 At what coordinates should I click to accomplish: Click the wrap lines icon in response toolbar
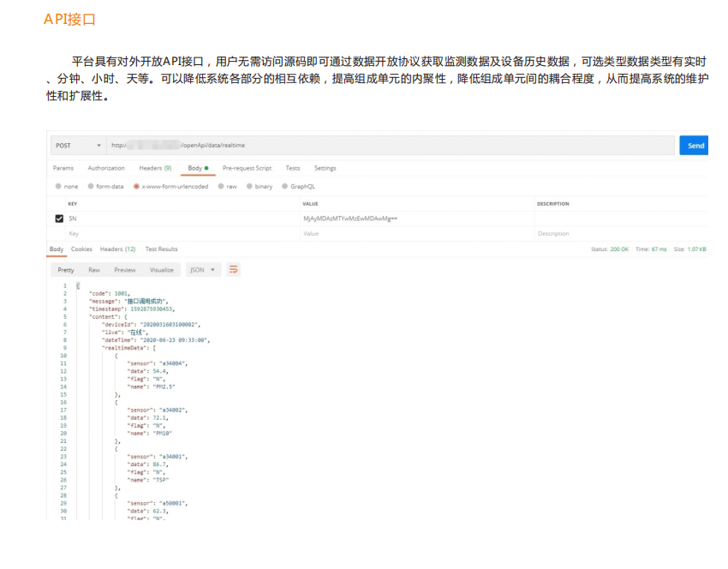click(233, 270)
